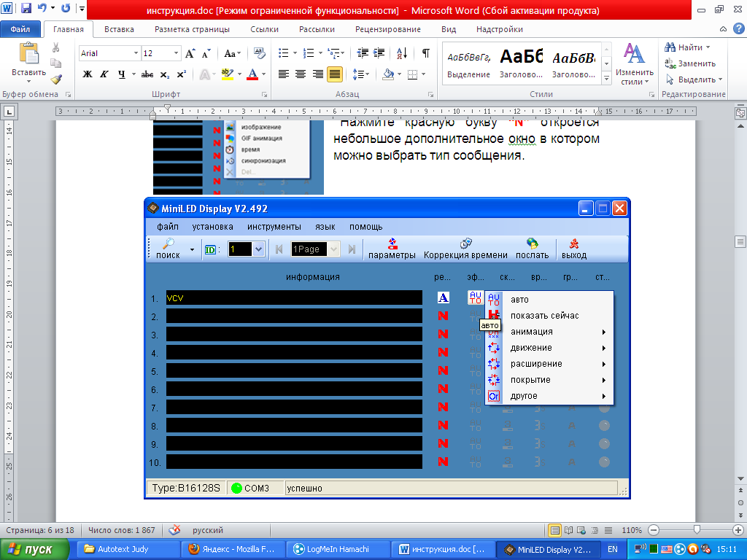Switch to MiniLED Display in taskbar
747x560 pixels.
548,550
